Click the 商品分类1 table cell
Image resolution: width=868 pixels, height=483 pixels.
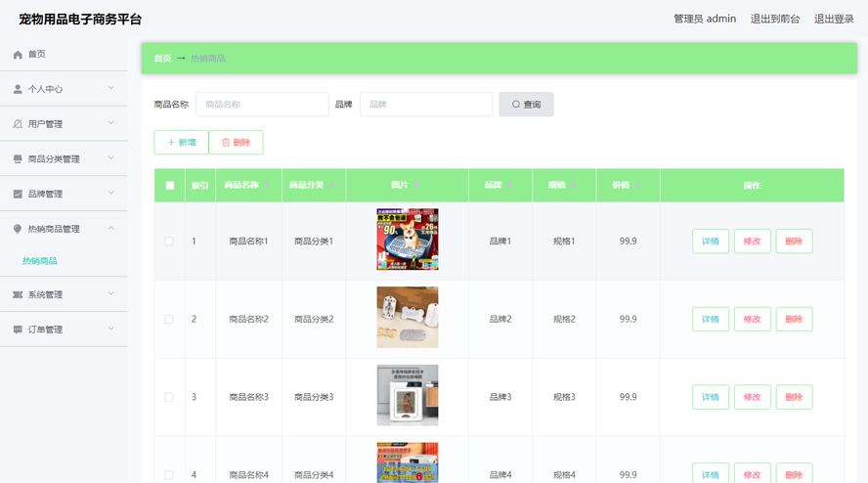click(314, 241)
